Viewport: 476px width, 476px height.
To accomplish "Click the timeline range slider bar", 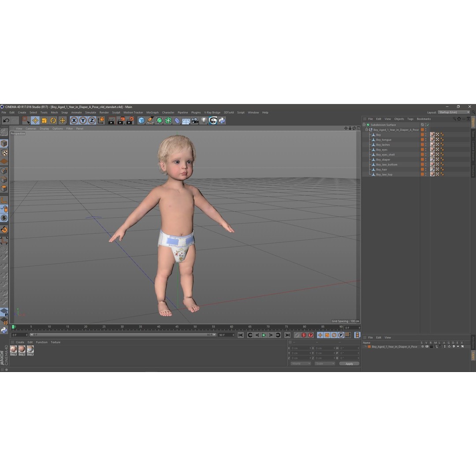I will click(x=123, y=335).
